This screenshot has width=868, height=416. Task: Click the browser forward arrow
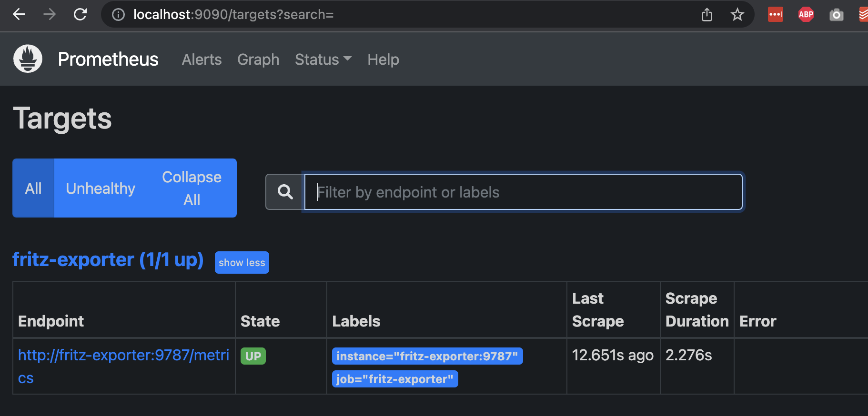(x=50, y=14)
